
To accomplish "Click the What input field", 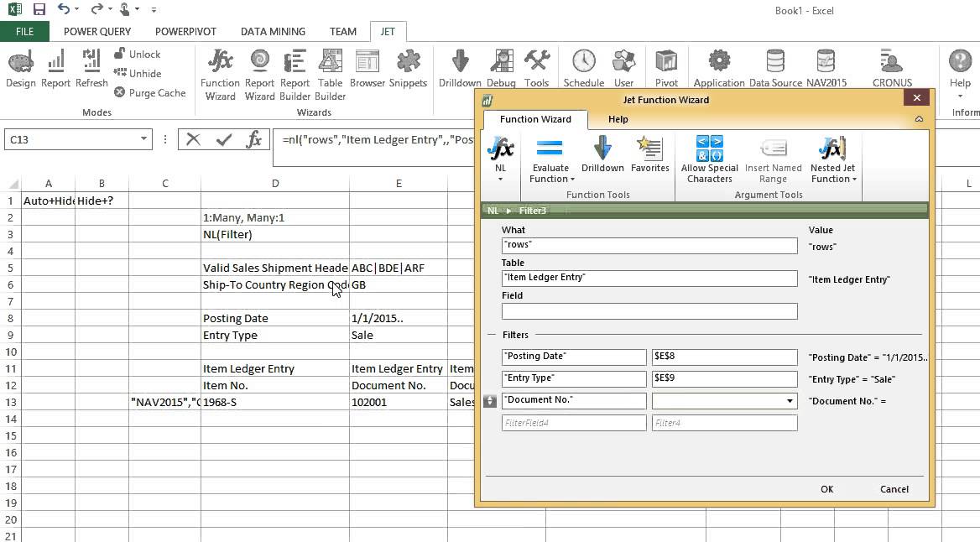I will [x=649, y=246].
